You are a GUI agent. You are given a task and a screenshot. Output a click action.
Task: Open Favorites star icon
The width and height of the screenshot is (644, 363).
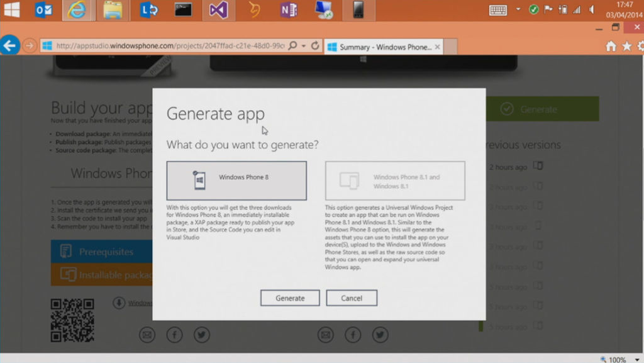627,46
